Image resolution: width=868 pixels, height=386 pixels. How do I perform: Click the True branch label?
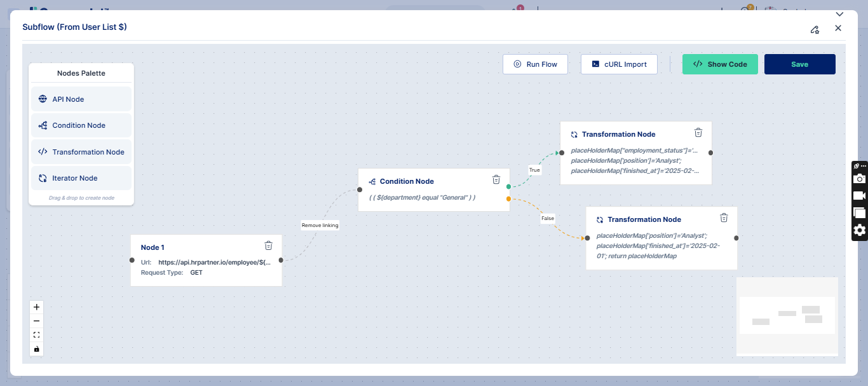pyautogui.click(x=534, y=170)
